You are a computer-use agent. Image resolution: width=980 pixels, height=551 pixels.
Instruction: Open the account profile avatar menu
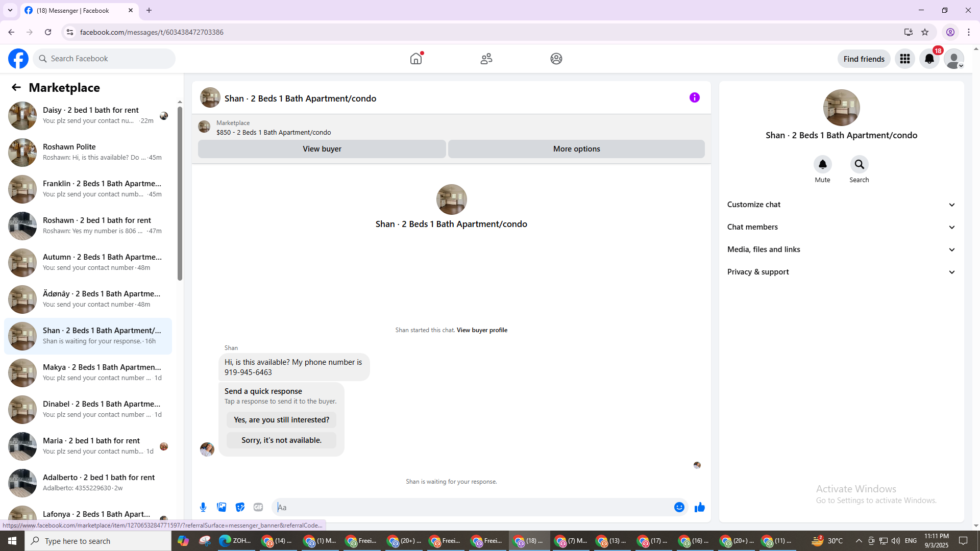click(953, 59)
